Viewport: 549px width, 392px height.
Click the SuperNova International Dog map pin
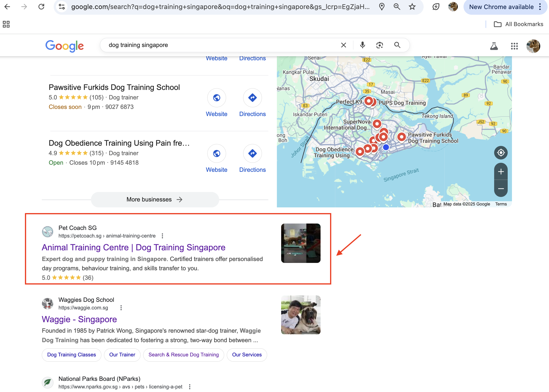click(x=377, y=124)
